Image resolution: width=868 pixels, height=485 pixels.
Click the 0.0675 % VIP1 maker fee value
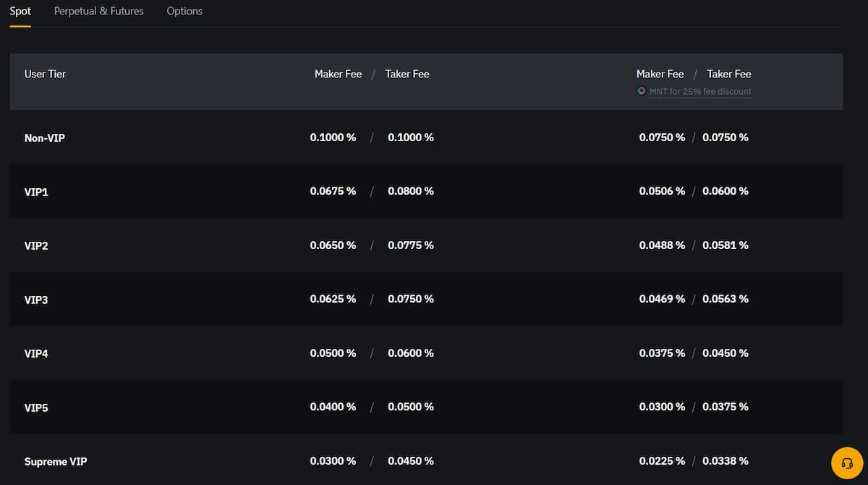tap(333, 191)
